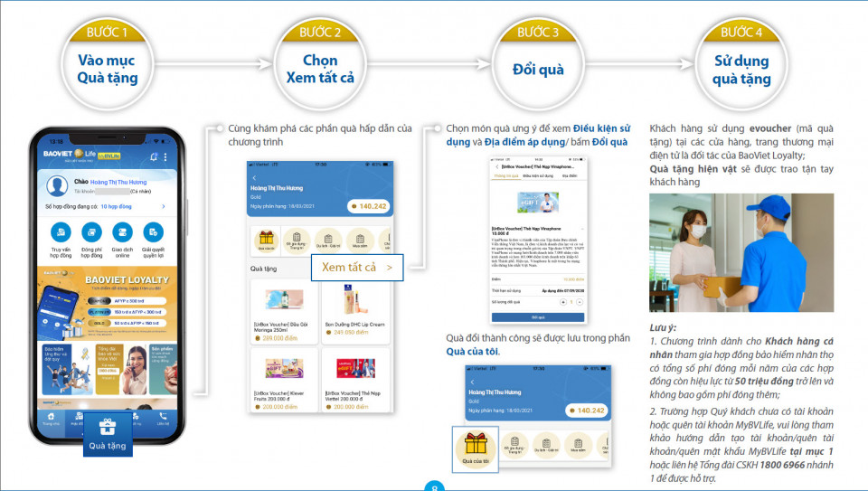The image size is (868, 491).
Task: Tap the user profile avatar icon
Action: click(x=57, y=186)
